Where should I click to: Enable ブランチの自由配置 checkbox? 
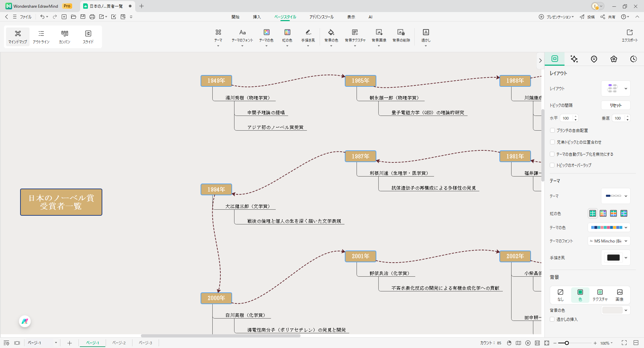click(552, 130)
